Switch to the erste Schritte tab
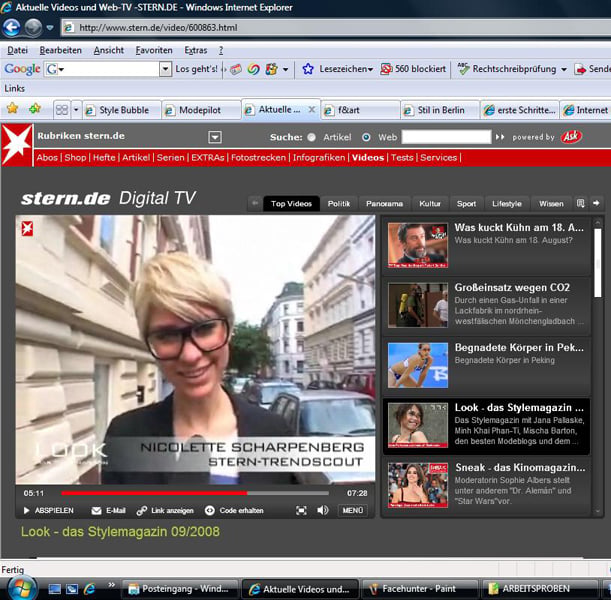This screenshot has width=611, height=600. point(520,110)
